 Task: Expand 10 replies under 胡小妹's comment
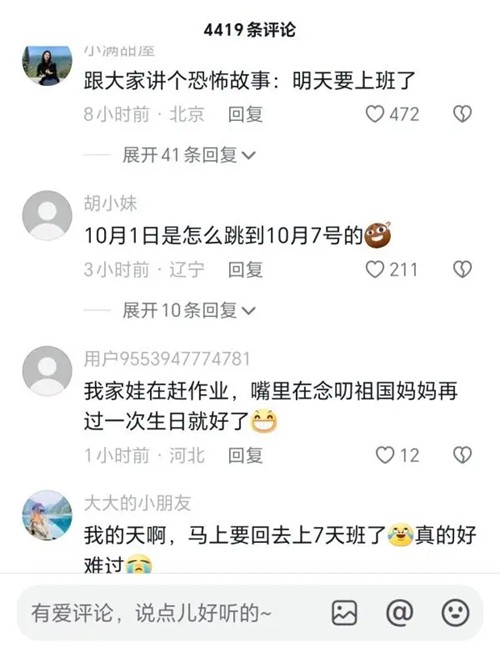click(x=189, y=310)
